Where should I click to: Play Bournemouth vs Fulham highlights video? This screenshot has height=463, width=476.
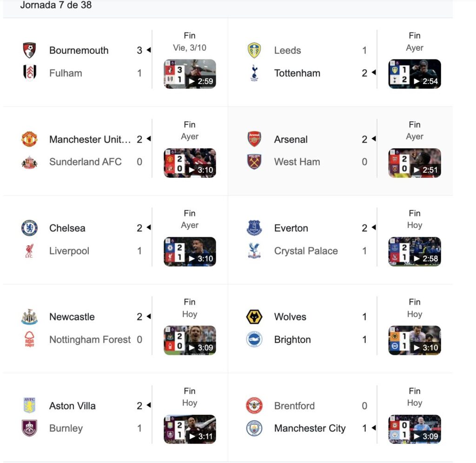pos(190,74)
